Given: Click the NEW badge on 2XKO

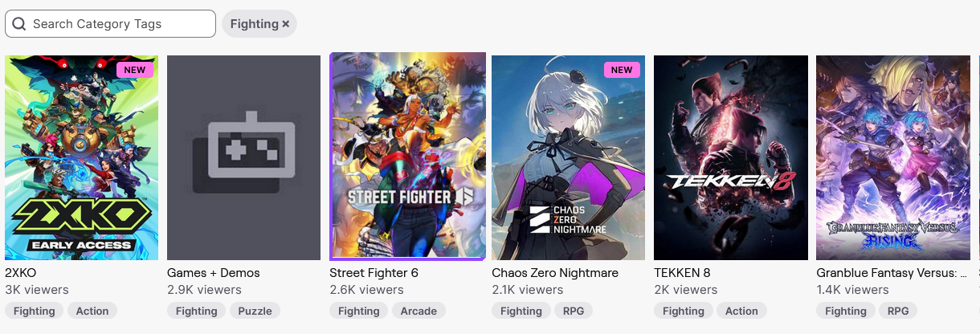Looking at the screenshot, I should [135, 70].
